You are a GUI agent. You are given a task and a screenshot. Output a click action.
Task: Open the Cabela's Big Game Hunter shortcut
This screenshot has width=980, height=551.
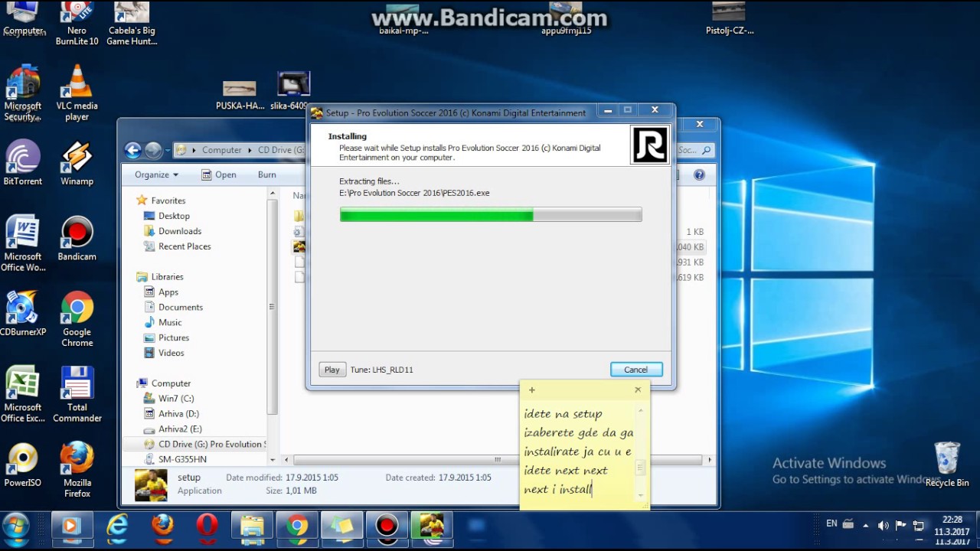tap(132, 23)
